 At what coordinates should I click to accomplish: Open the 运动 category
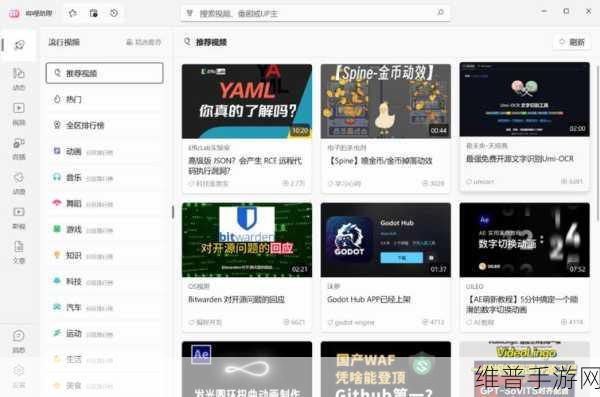(104, 333)
